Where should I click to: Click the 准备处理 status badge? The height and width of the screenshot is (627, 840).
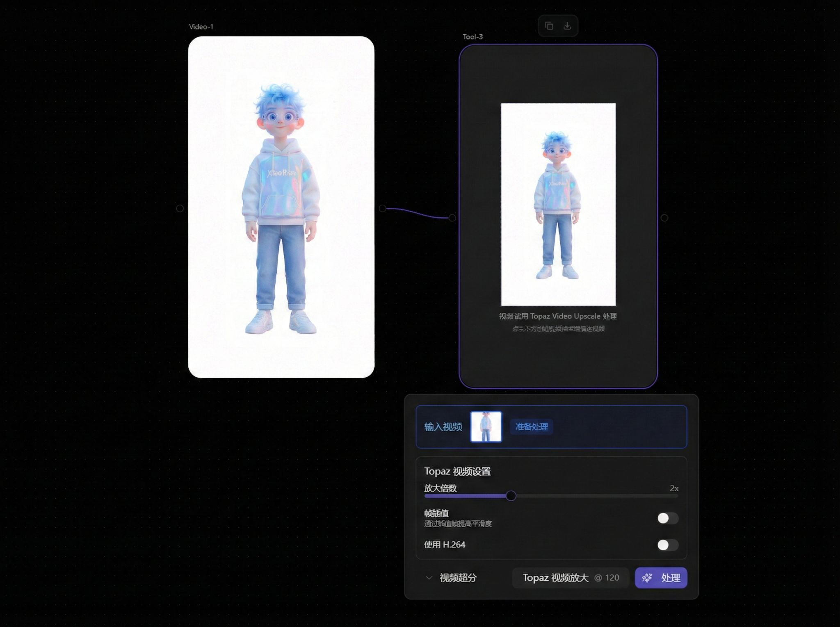531,427
